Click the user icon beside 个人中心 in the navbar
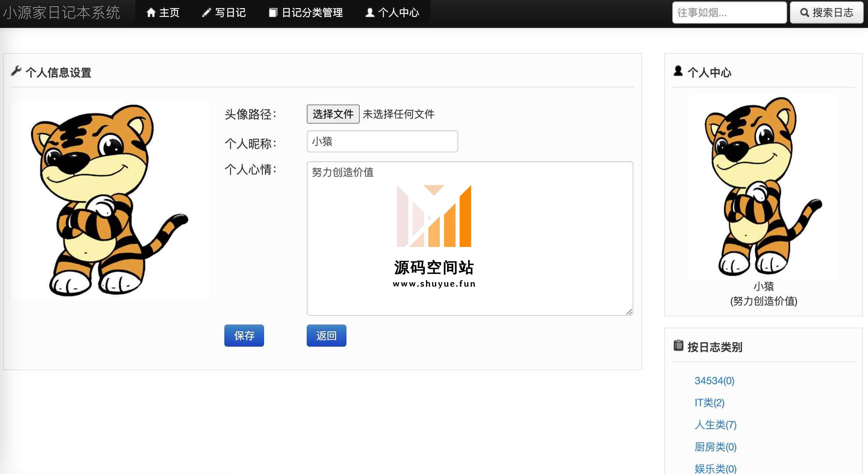The height and width of the screenshot is (474, 868). pos(370,13)
